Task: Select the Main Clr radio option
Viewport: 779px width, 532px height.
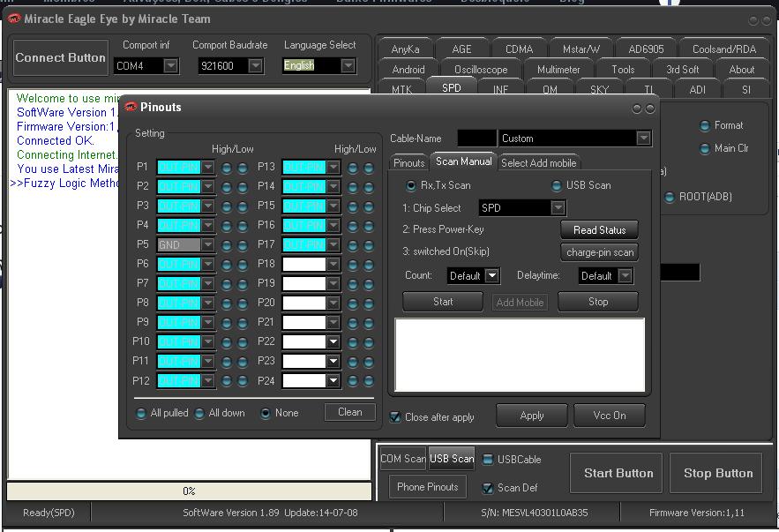Action: coord(705,148)
